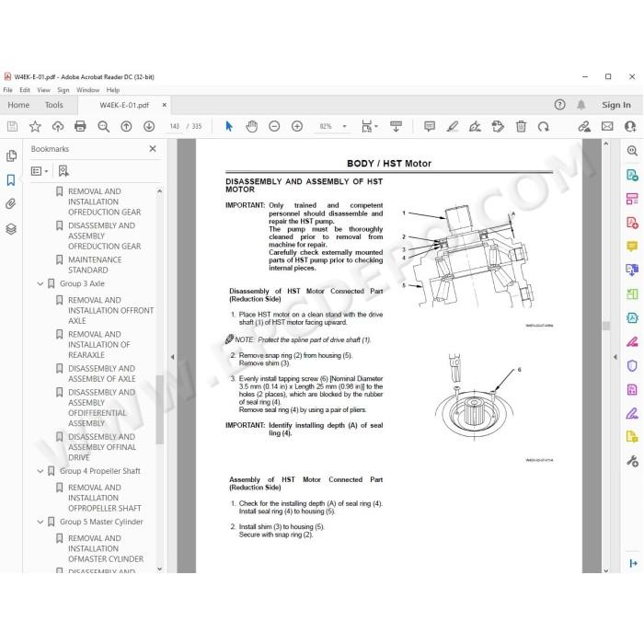Upload the file to cloud storage
Image resolution: width=644 pixels, height=644 pixels.
[57, 127]
